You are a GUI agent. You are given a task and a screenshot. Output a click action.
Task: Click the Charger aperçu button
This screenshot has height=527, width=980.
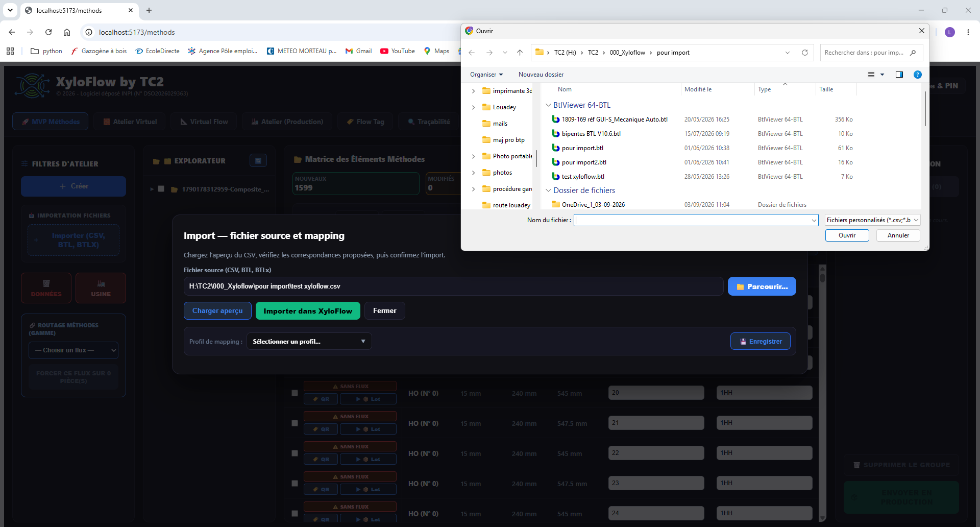[217, 311]
